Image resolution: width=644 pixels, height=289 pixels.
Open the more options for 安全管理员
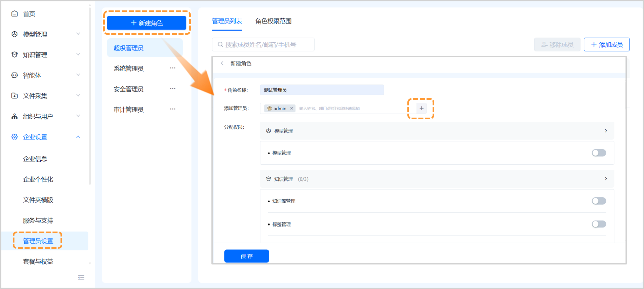click(x=173, y=88)
